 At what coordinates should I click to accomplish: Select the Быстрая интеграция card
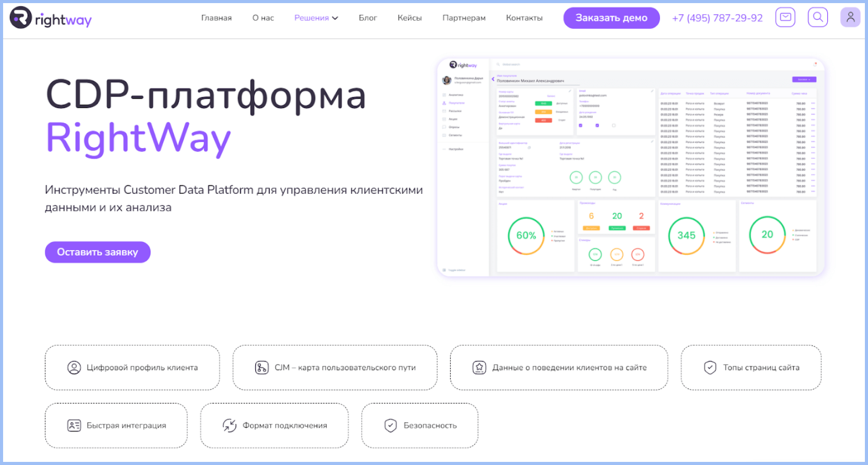pos(116,426)
